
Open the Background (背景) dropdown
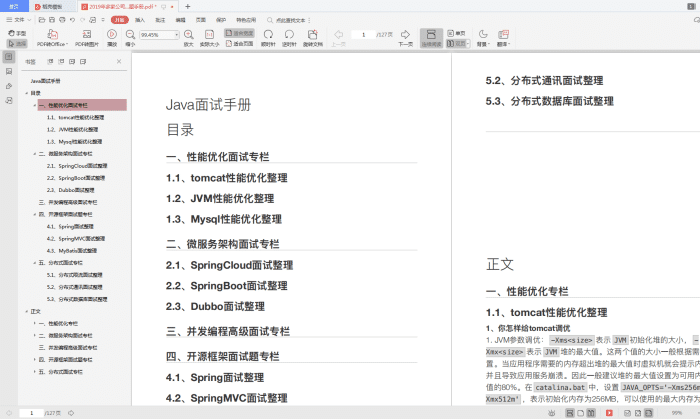tap(483, 38)
